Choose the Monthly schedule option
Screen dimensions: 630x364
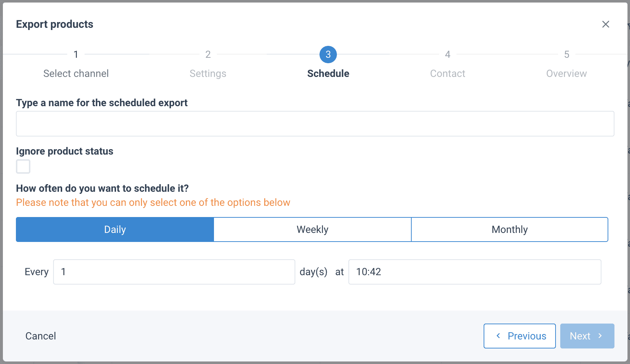click(x=510, y=229)
